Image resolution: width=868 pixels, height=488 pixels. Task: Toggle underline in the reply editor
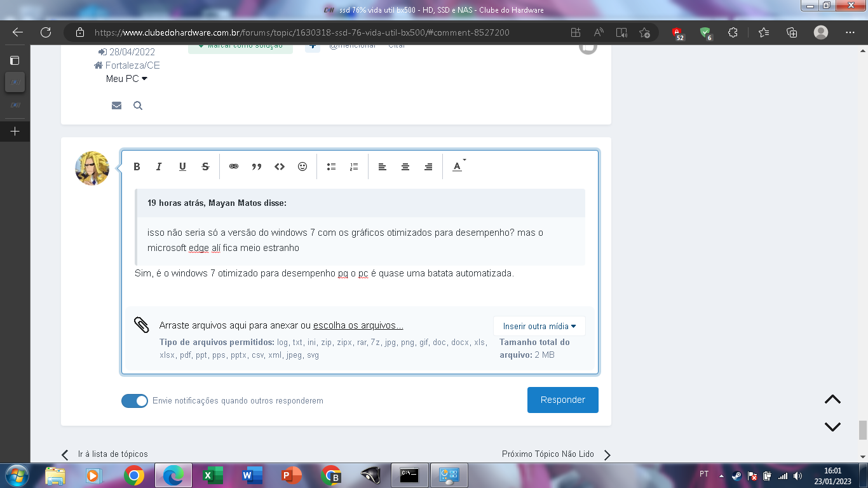coord(182,166)
